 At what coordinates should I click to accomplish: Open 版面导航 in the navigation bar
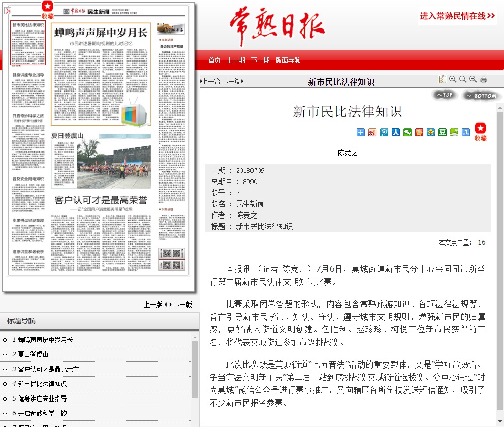tap(288, 60)
